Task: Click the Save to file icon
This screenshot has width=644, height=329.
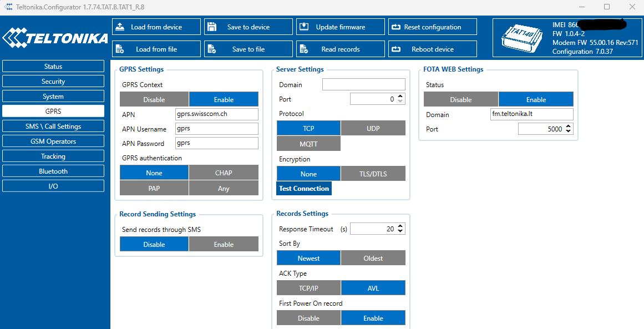Action: point(212,49)
